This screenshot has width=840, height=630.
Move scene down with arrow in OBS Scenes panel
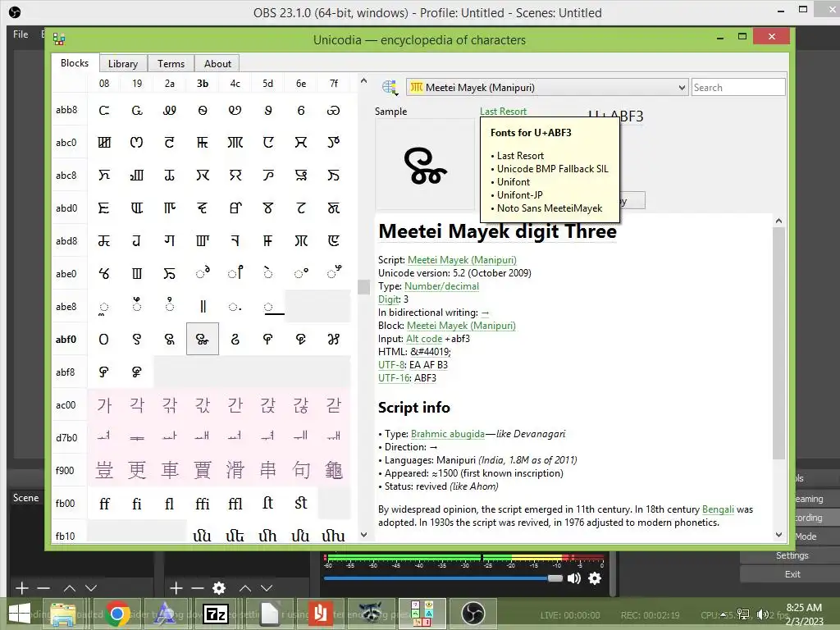pyautogui.click(x=91, y=588)
